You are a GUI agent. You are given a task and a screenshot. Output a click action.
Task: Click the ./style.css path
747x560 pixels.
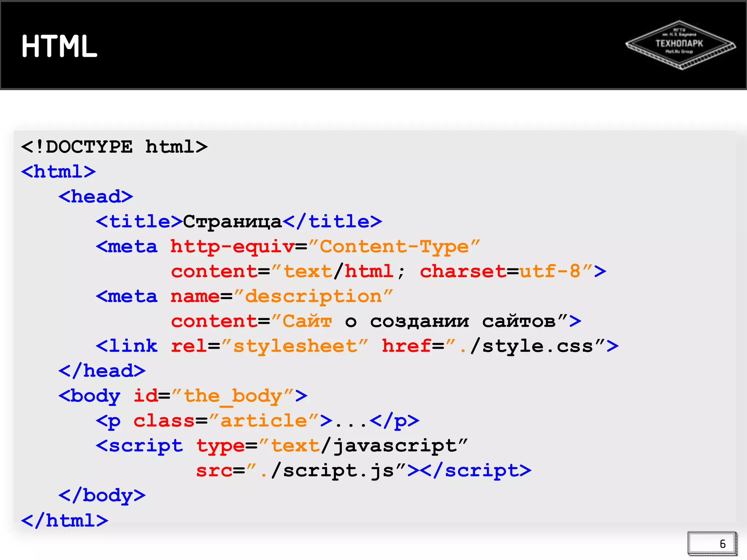click(x=527, y=346)
